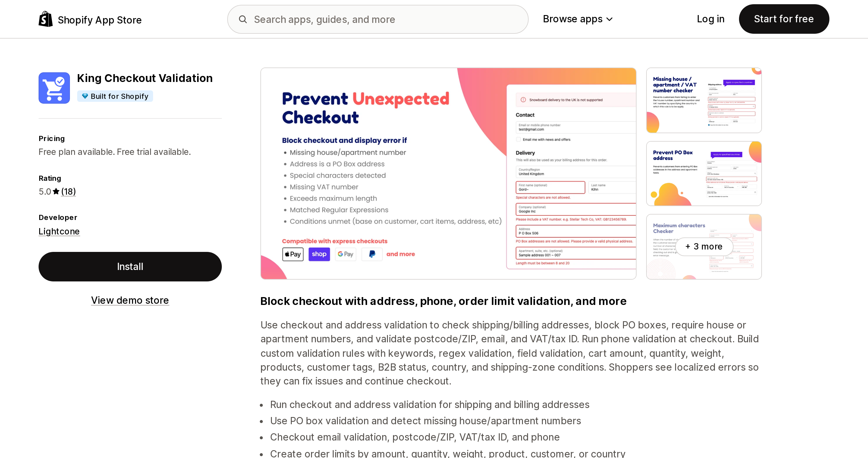Click the Shopify bag logo icon
Screen dimensions: 868x458
coord(46,19)
